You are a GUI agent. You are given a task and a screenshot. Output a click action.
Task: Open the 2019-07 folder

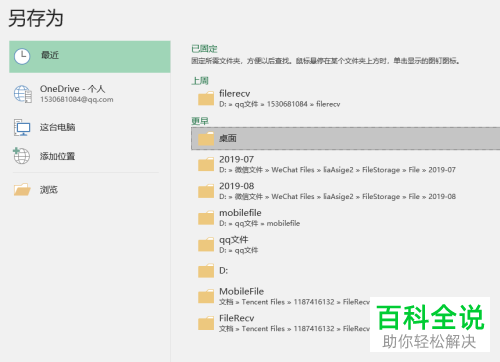345,164
